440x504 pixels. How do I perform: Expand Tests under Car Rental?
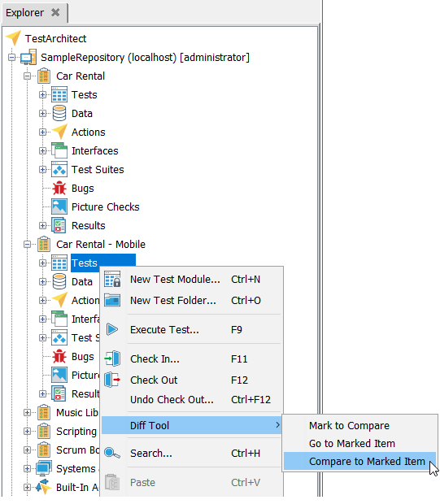coord(43,95)
